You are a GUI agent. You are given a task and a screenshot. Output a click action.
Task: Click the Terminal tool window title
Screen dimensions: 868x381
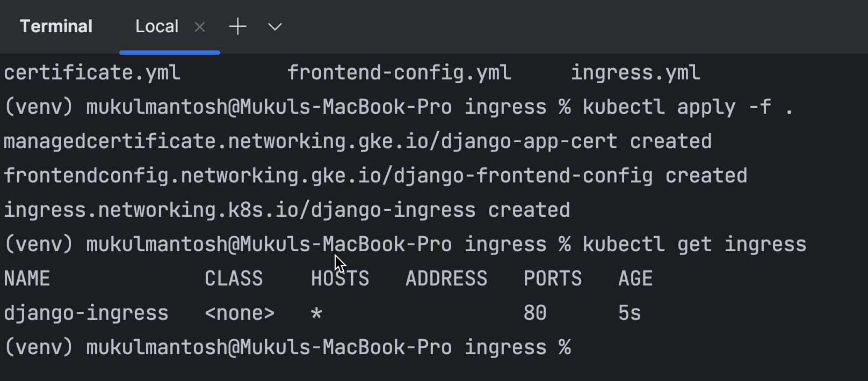coord(56,26)
